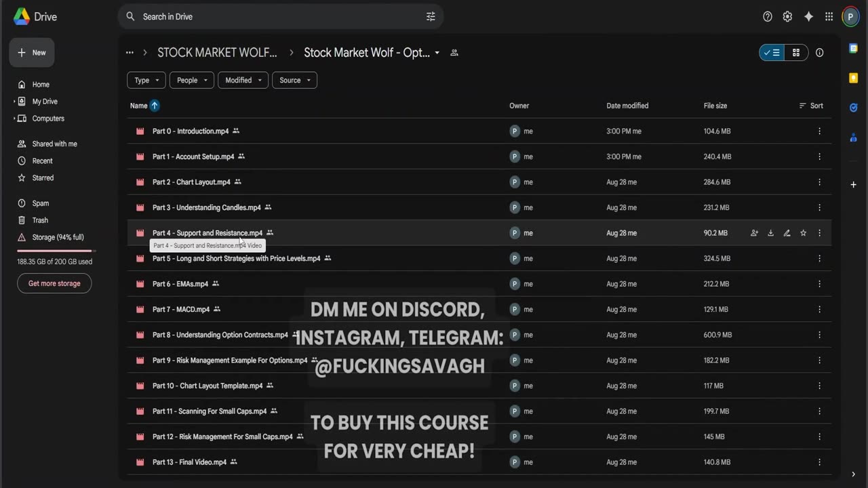The width and height of the screenshot is (868, 488).
Task: Open Google Keep side panel icon
Action: click(853, 78)
